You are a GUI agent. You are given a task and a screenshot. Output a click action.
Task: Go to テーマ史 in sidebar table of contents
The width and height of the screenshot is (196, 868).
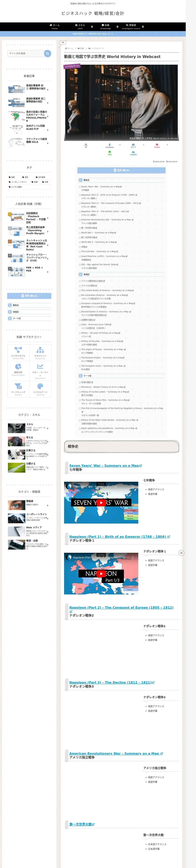pyautogui.click(x=17, y=318)
